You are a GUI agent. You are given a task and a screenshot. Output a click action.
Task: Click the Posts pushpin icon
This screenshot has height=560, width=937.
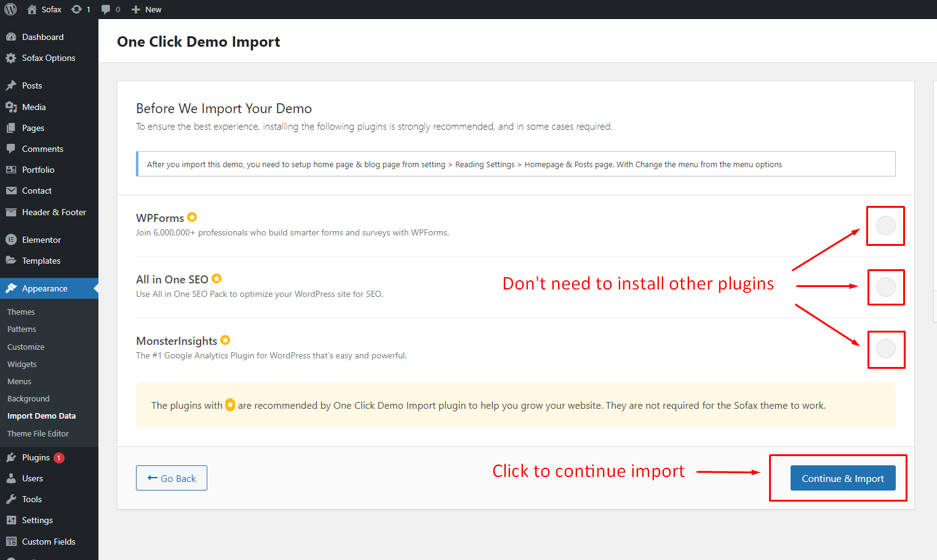tap(11, 85)
